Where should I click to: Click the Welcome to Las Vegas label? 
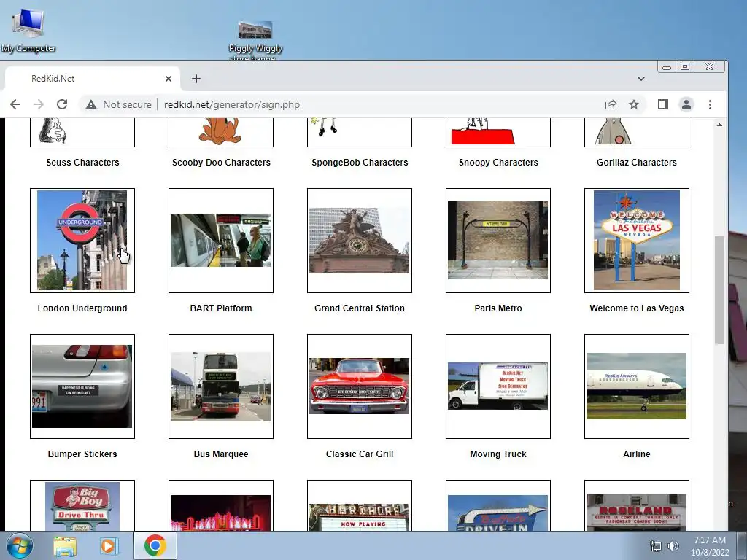(637, 308)
